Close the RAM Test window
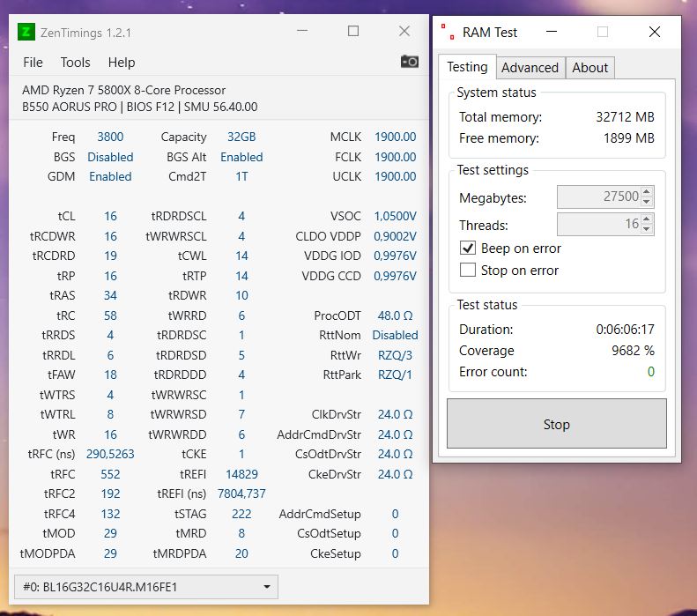697x616 pixels. [x=655, y=32]
